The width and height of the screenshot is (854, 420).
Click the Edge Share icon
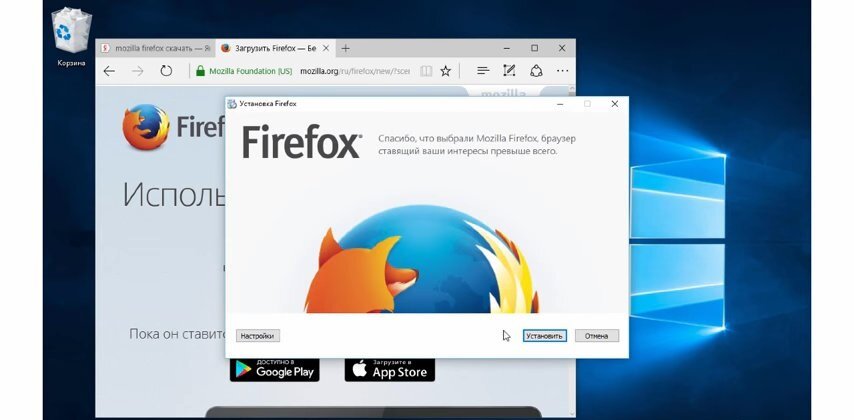point(536,71)
